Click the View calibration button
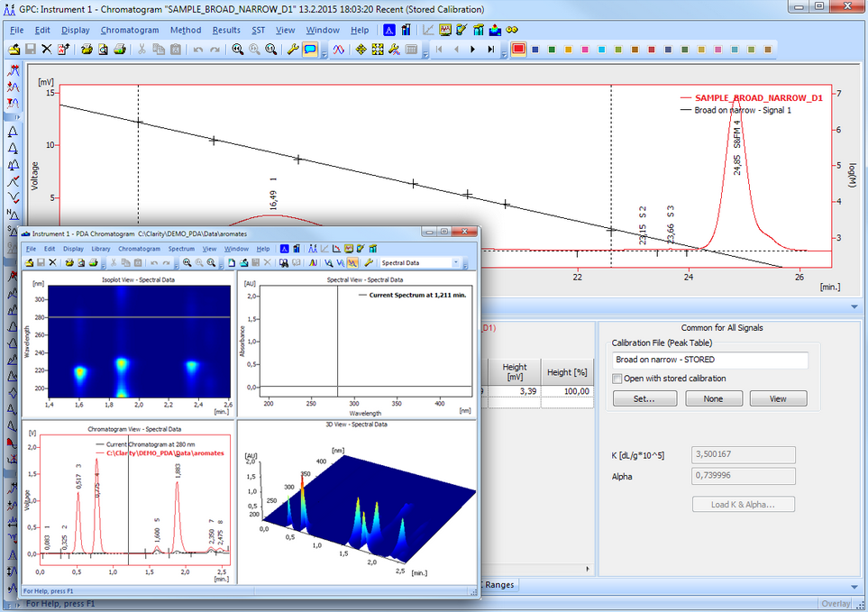Image resolution: width=868 pixels, height=612 pixels. pos(778,398)
